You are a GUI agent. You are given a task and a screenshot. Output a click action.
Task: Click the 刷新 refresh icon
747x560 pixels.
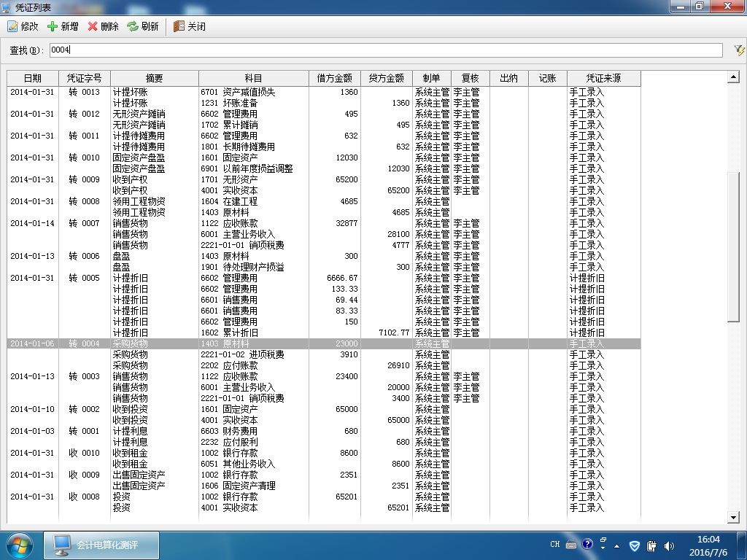(x=133, y=27)
